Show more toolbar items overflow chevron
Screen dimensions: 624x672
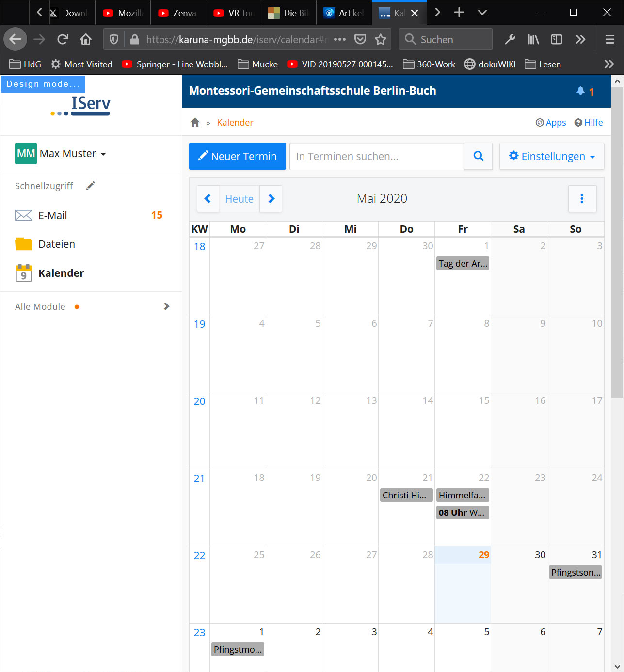click(x=580, y=39)
